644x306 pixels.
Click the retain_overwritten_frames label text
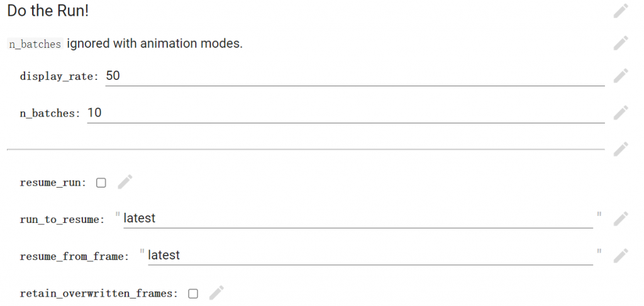[99, 293]
